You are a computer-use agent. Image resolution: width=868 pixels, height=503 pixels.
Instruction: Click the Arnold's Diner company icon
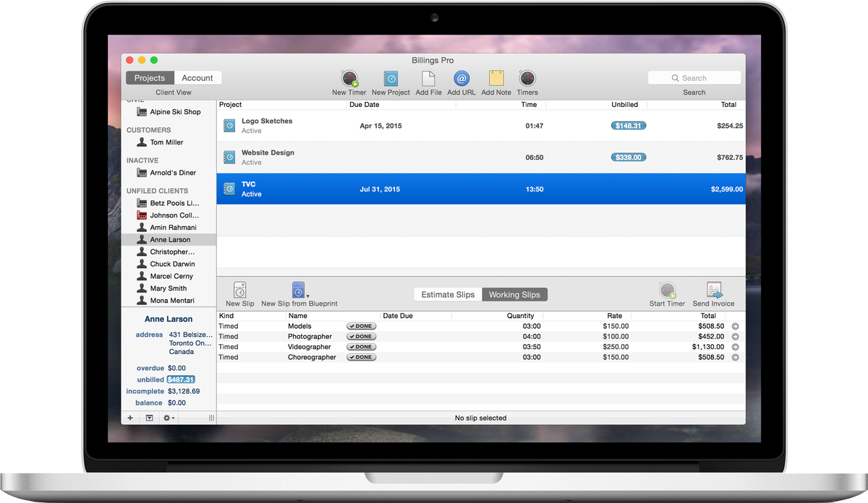(x=142, y=173)
